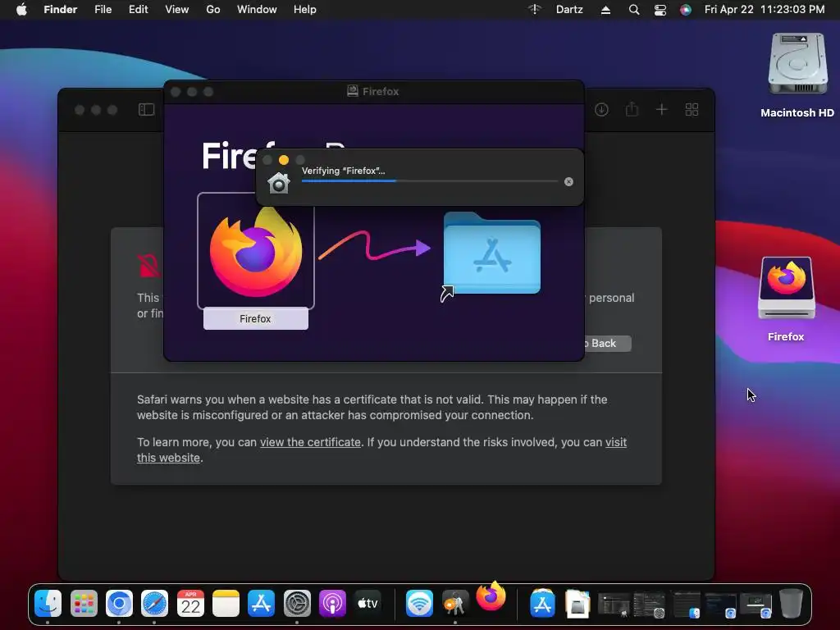Open the File menu

pos(103,10)
